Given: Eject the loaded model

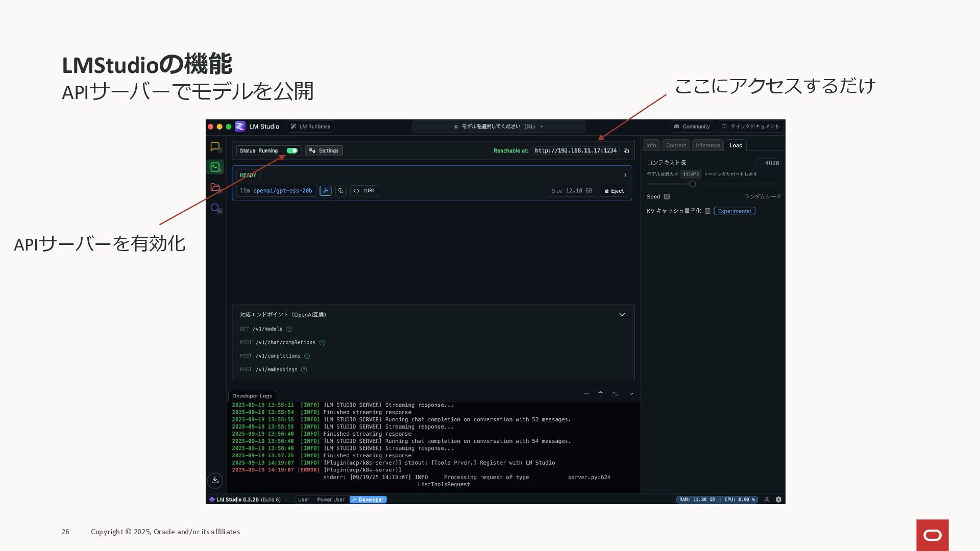Looking at the screenshot, I should tap(614, 191).
